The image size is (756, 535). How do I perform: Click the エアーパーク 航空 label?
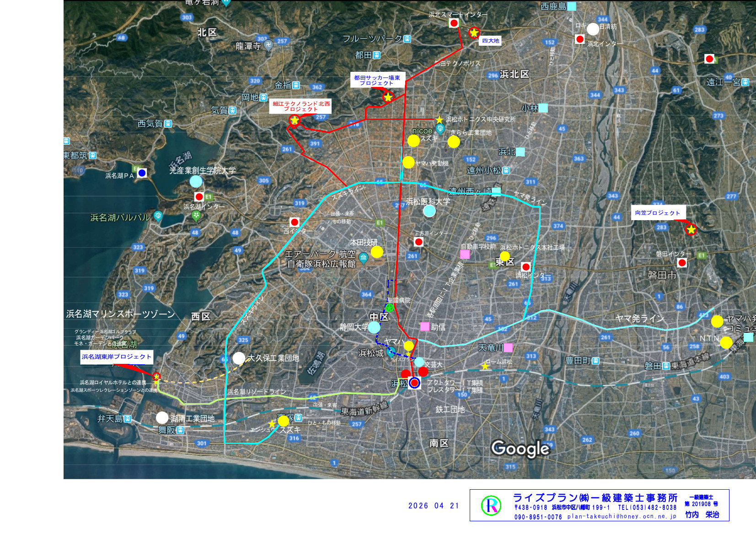pos(320,254)
